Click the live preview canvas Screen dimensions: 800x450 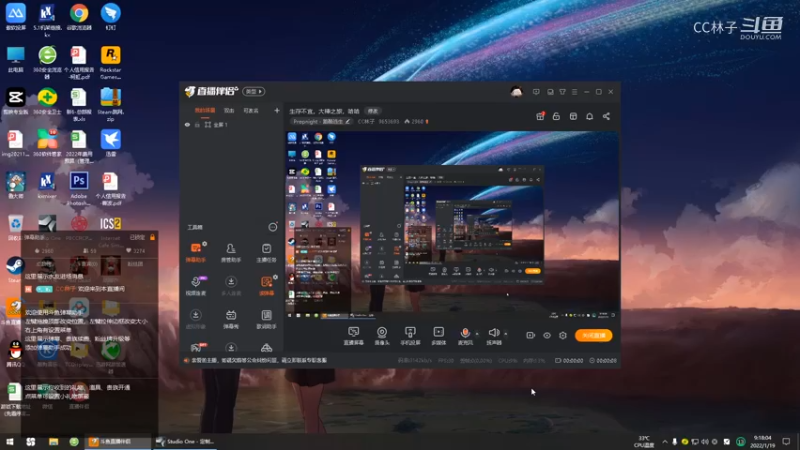452,227
